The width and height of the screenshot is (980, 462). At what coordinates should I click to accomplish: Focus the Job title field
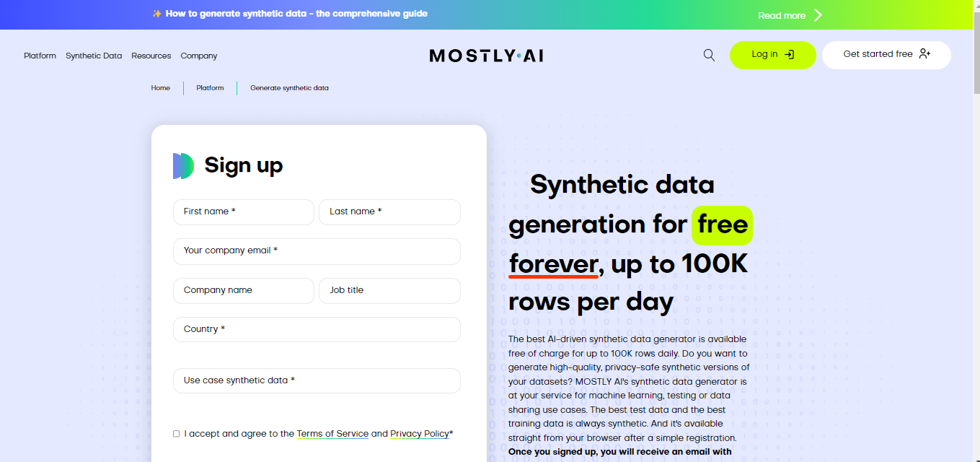pyautogui.click(x=389, y=291)
